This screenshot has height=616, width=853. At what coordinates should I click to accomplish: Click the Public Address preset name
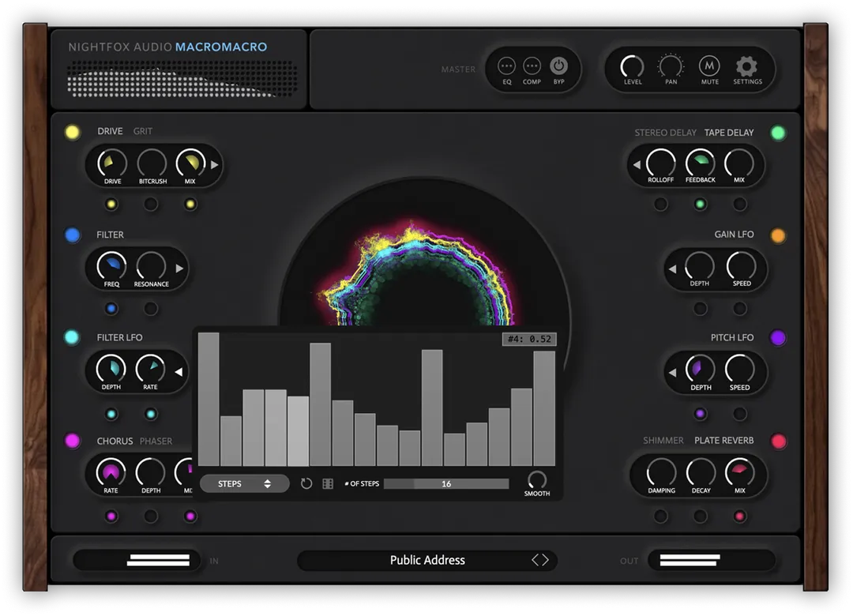tap(426, 560)
